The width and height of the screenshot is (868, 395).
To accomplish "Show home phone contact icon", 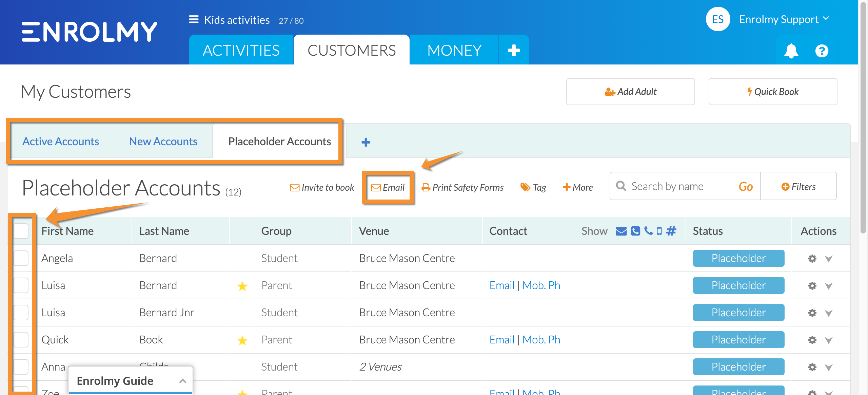I will click(635, 231).
